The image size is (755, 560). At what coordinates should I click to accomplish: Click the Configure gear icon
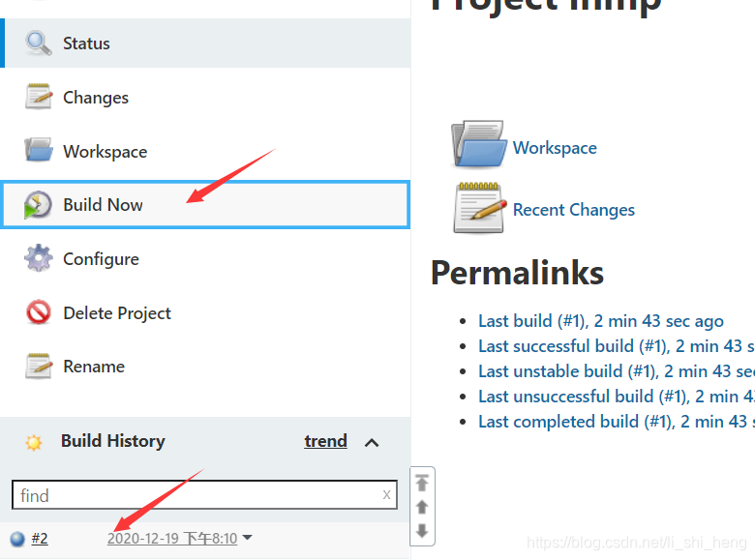coord(39,258)
